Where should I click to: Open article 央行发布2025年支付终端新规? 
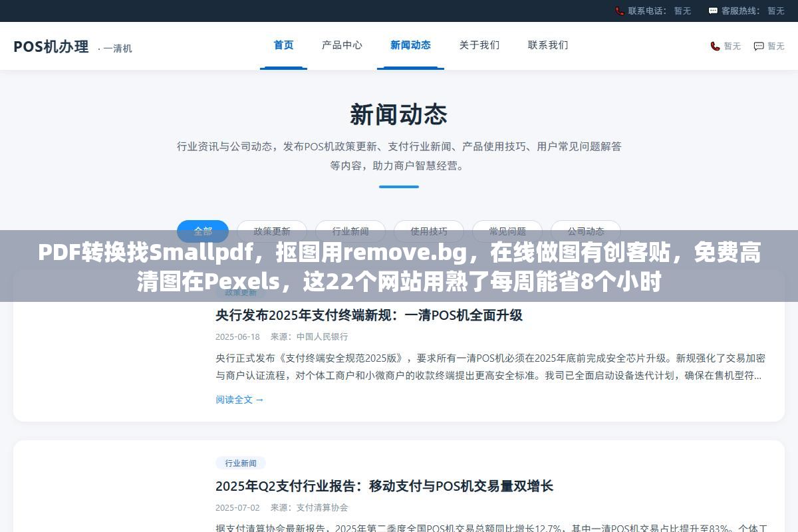pyautogui.click(x=369, y=315)
